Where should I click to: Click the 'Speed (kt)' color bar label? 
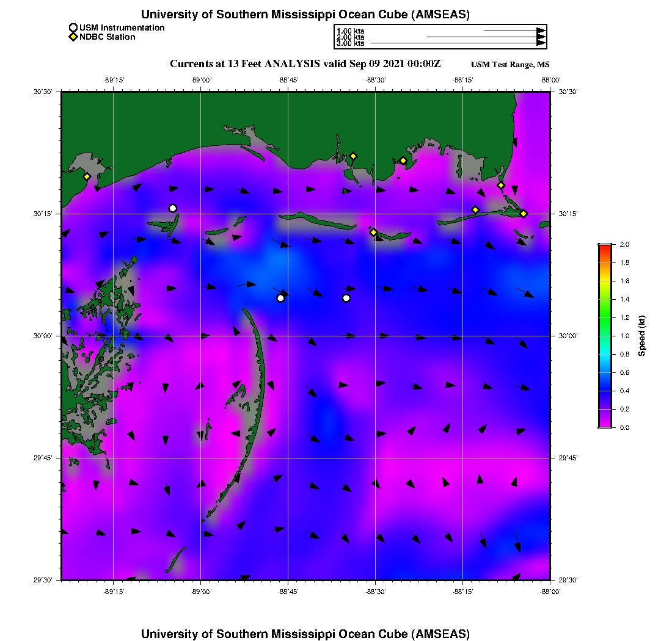[642, 336]
